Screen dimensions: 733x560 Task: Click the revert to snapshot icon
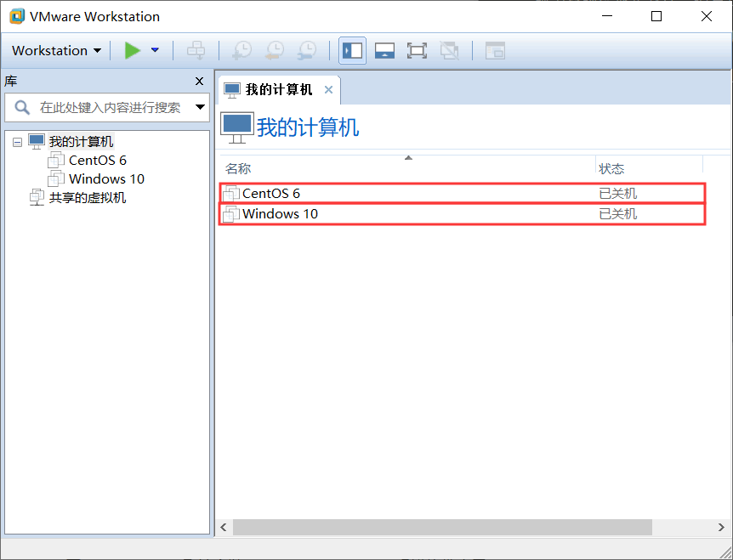(x=274, y=51)
